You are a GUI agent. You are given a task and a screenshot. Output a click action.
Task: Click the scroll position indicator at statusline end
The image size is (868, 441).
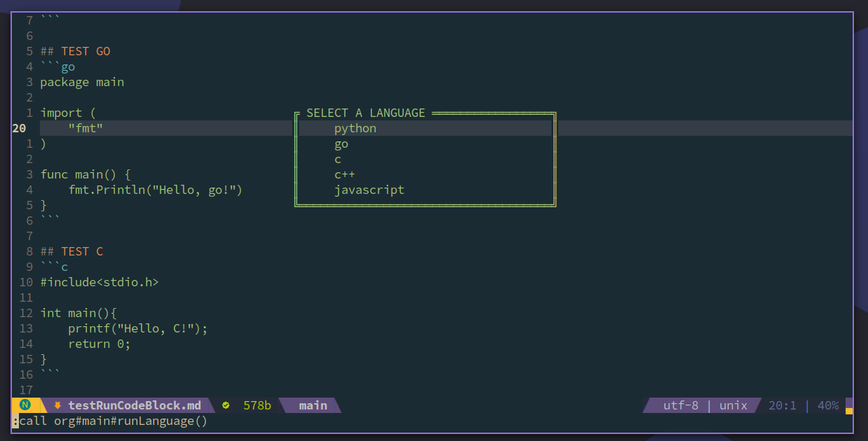849,406
